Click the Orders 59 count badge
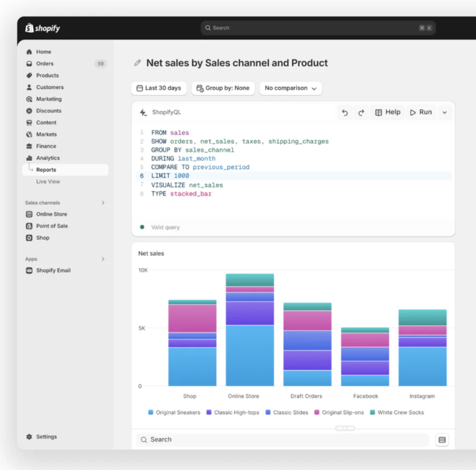The height and width of the screenshot is (470, 476). point(101,64)
